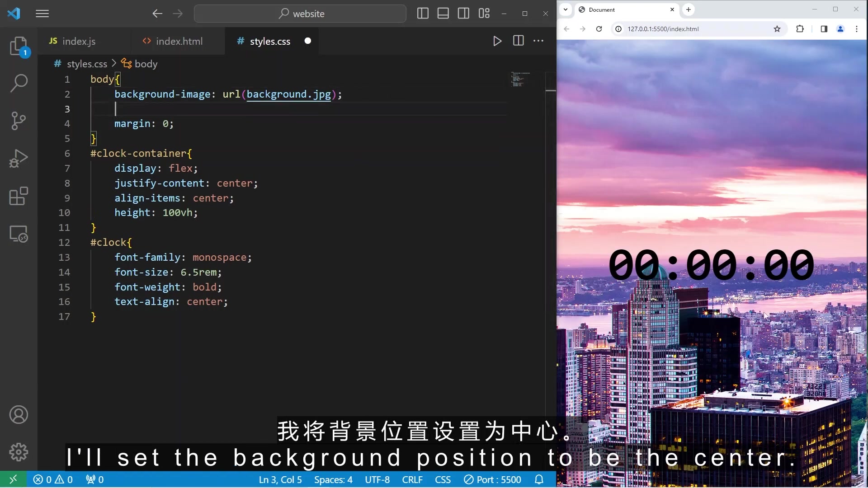868x488 pixels.
Task: Click the browser back button
Action: click(x=566, y=29)
